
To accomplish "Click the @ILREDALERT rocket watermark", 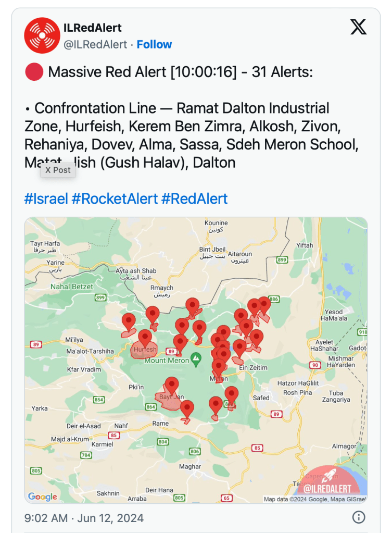I will 328,485.
